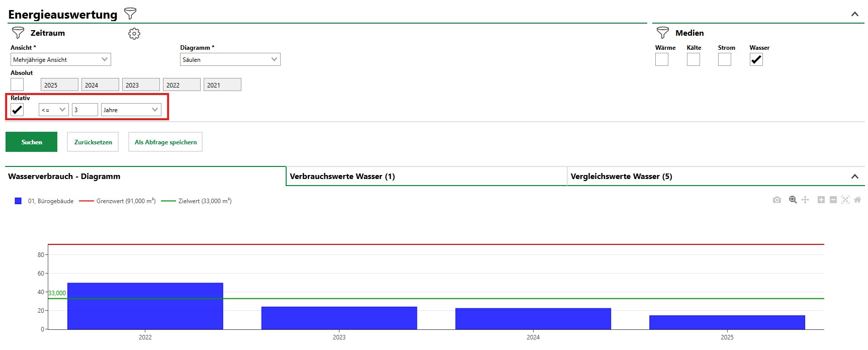
Task: Open the Ansicht dropdown
Action: pos(61,59)
